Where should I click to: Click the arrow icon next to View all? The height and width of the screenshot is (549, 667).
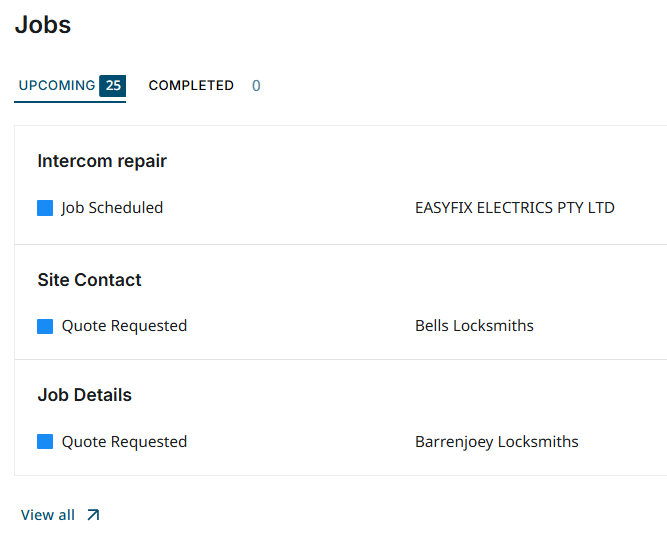93,515
